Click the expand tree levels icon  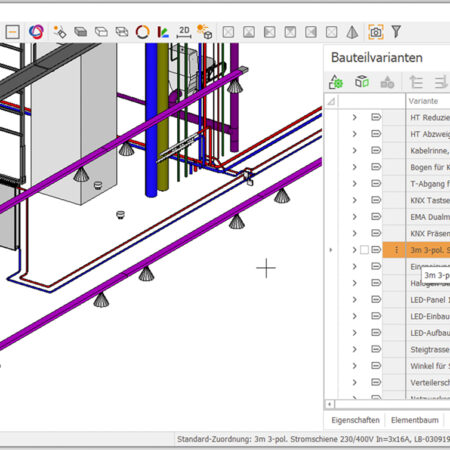pos(416,82)
